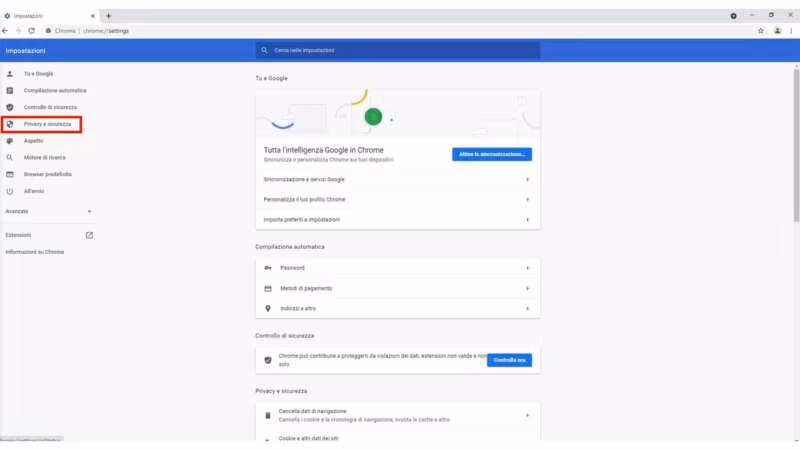The image size is (800, 450).
Task: Click the vertical page scrollbar
Action: [796, 145]
